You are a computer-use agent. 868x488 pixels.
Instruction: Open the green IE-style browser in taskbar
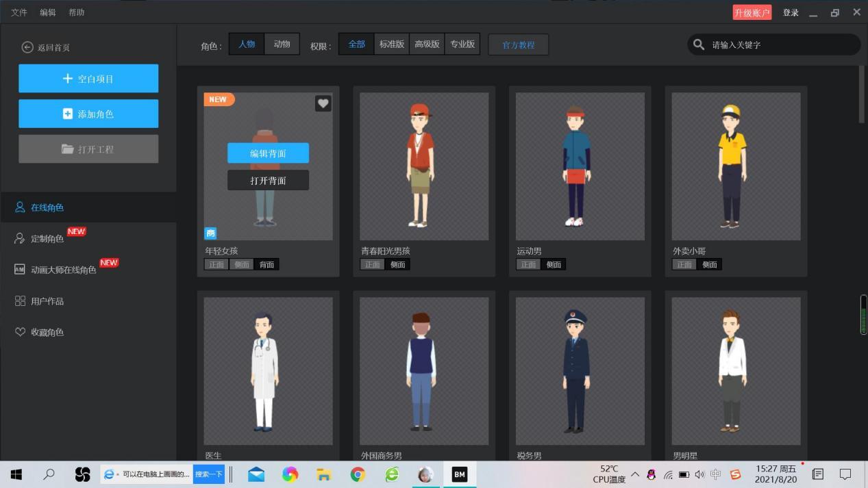pos(392,474)
